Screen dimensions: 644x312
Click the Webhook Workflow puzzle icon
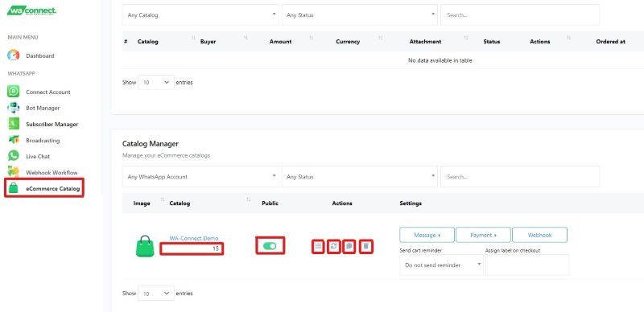coord(14,172)
